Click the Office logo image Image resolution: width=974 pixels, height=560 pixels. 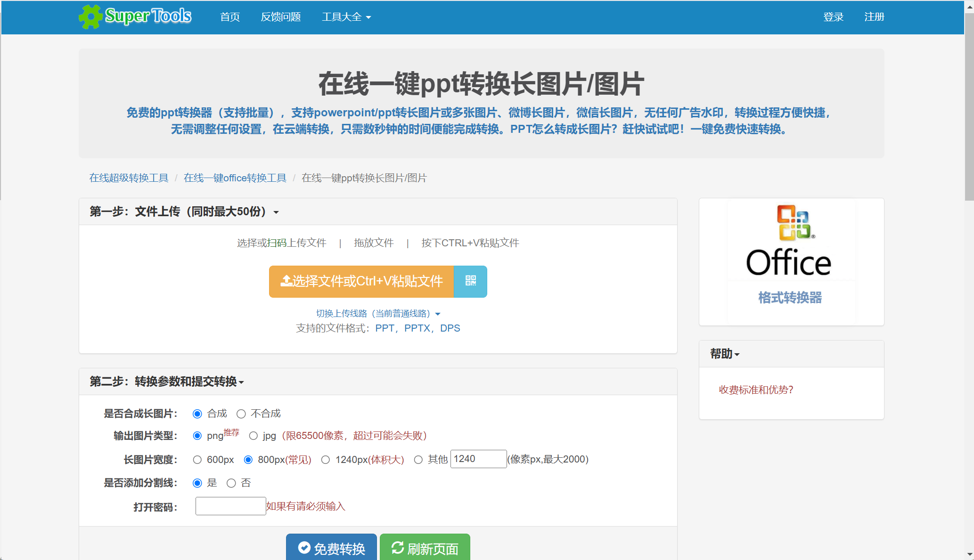coord(791,241)
